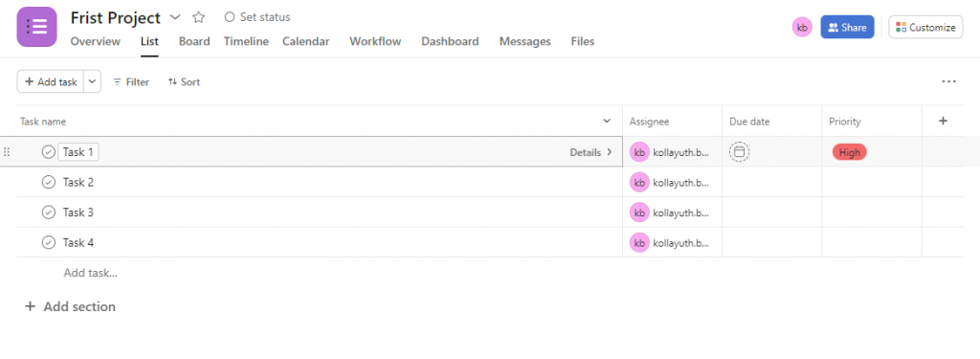Click the assignee avatar for Task 4
The width and height of the screenshot is (980, 359).
pos(639,242)
